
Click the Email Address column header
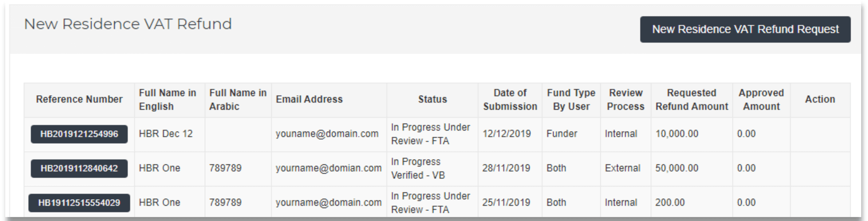(309, 99)
